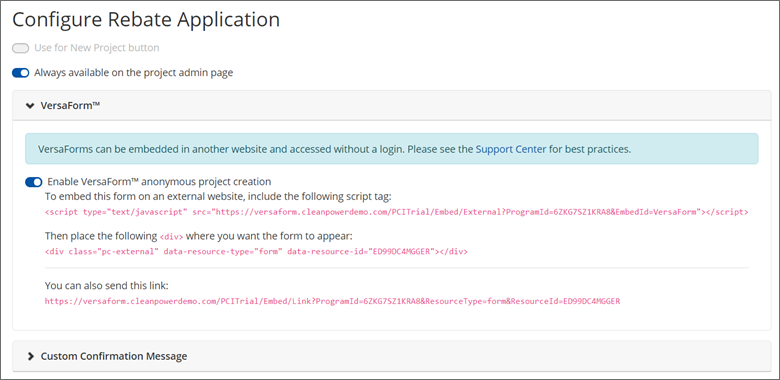Toggle the Use for New Project button switch

click(21, 48)
